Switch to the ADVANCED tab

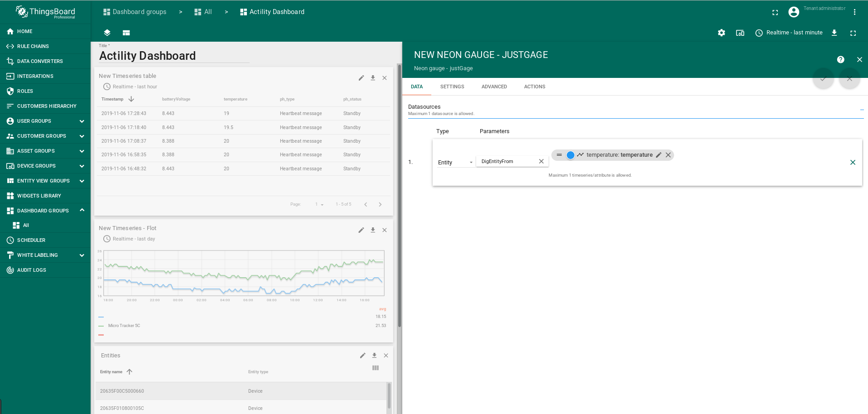[x=494, y=87]
